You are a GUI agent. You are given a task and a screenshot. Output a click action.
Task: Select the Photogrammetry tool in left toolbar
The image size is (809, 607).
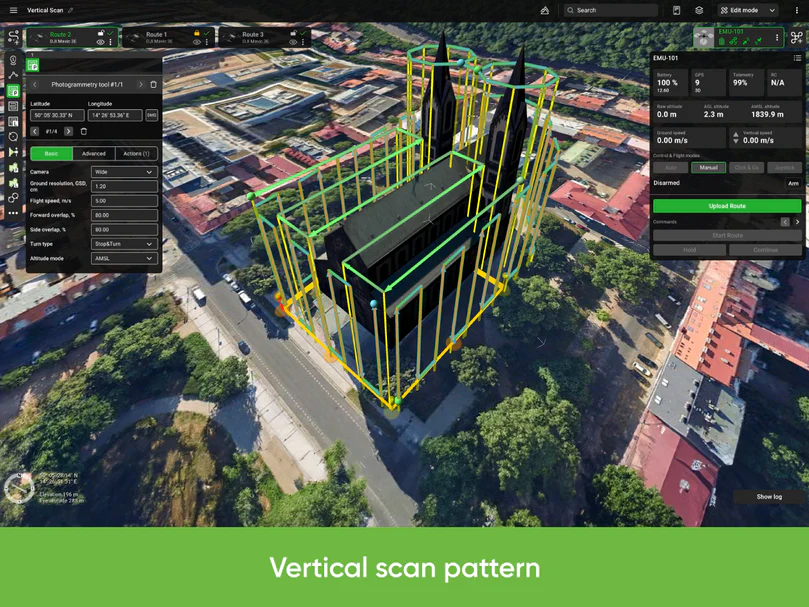[x=13, y=91]
